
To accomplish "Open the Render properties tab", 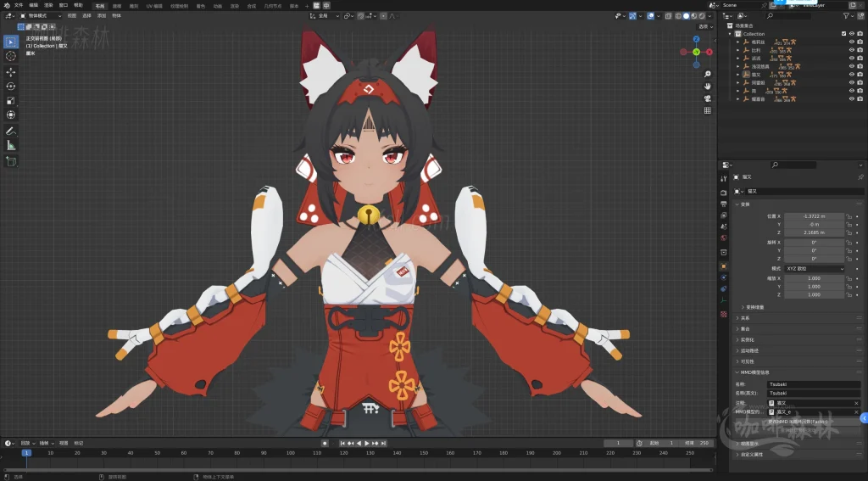I will pyautogui.click(x=724, y=193).
